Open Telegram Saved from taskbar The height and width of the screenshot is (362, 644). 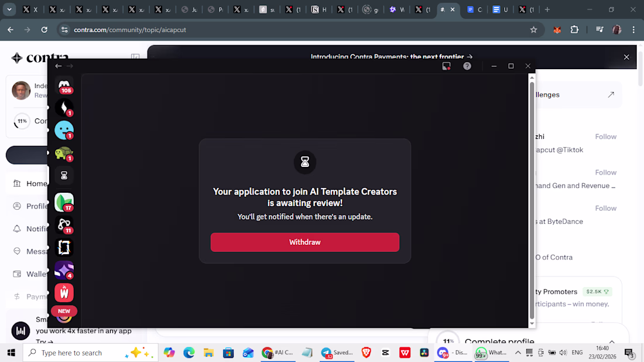(x=337, y=353)
